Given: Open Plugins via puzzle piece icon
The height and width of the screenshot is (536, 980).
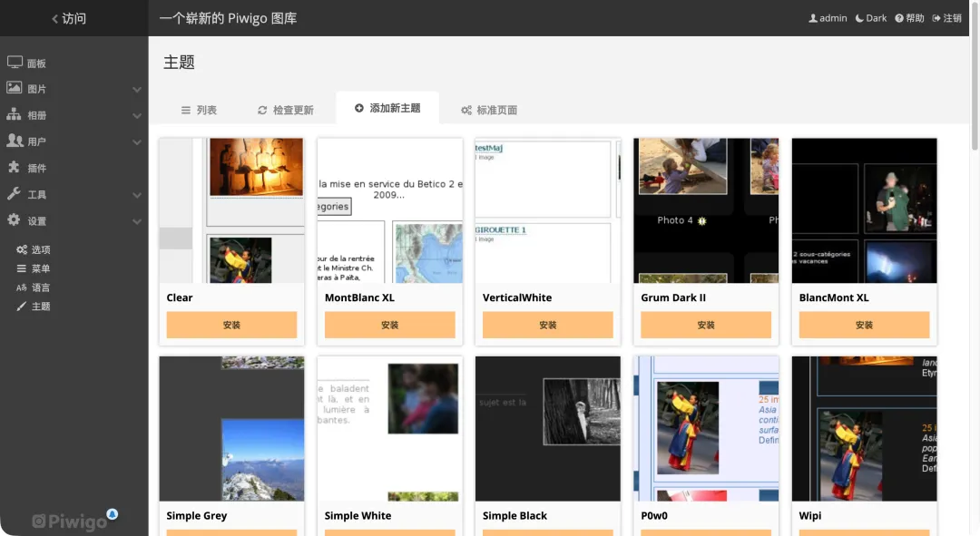Looking at the screenshot, I should 15,168.
